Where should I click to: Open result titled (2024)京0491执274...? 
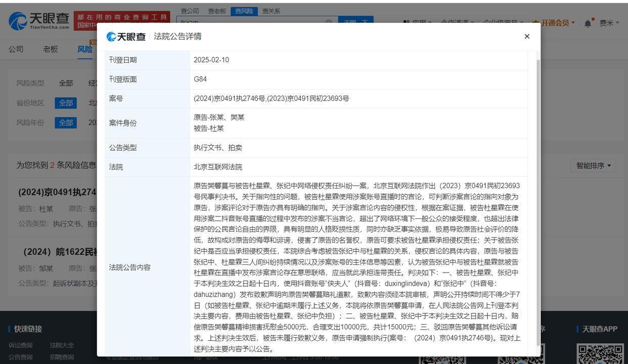pos(57,192)
